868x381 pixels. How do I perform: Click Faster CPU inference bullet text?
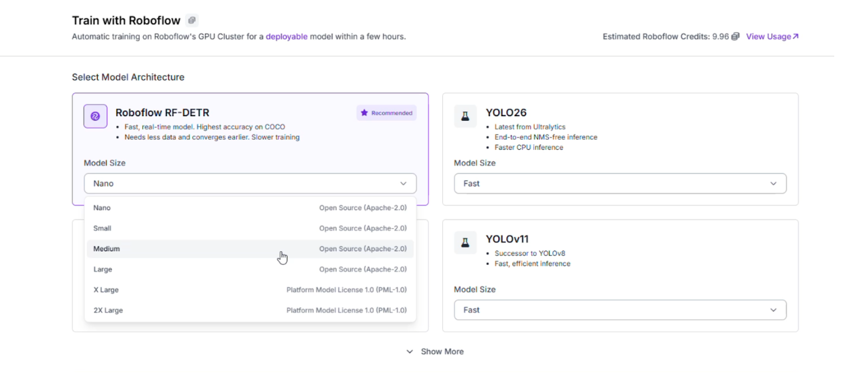coord(529,147)
